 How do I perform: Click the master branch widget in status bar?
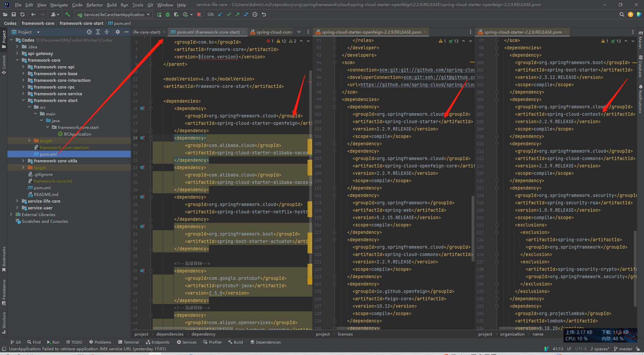[624, 349]
